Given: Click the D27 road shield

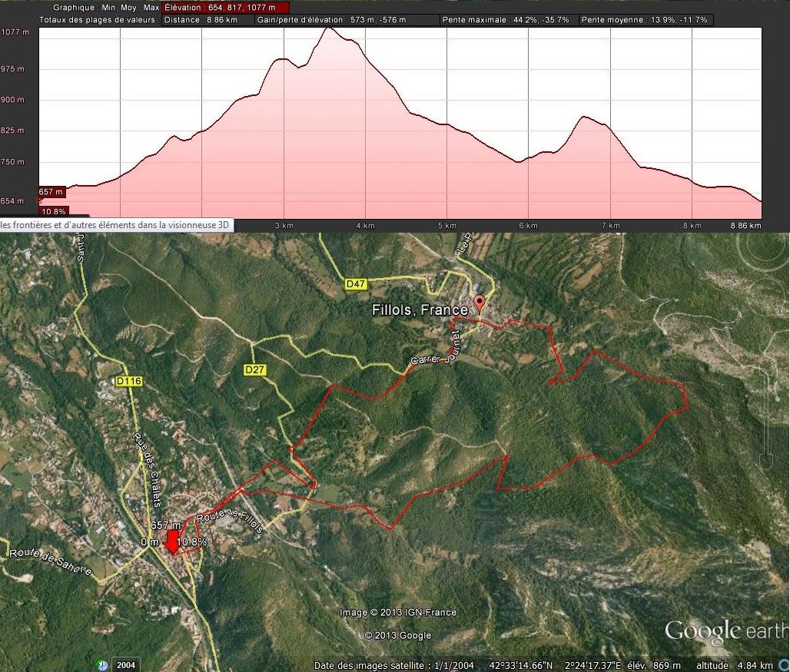Looking at the screenshot, I should 254,370.
